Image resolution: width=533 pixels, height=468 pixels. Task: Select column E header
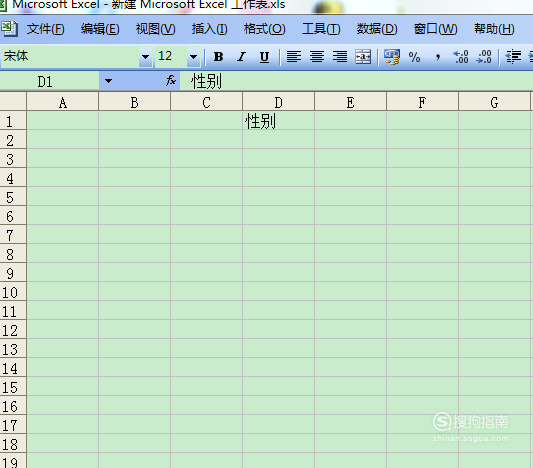[x=350, y=102]
